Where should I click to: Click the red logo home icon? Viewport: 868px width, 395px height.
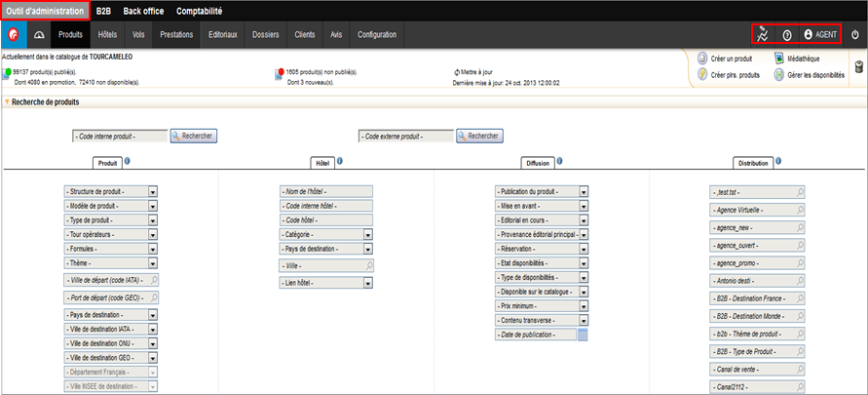coord(15,34)
